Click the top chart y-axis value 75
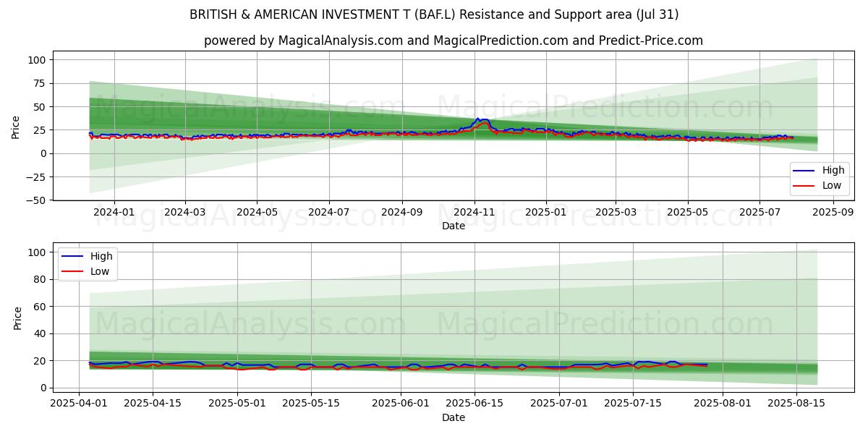868x434 pixels. pos(41,83)
